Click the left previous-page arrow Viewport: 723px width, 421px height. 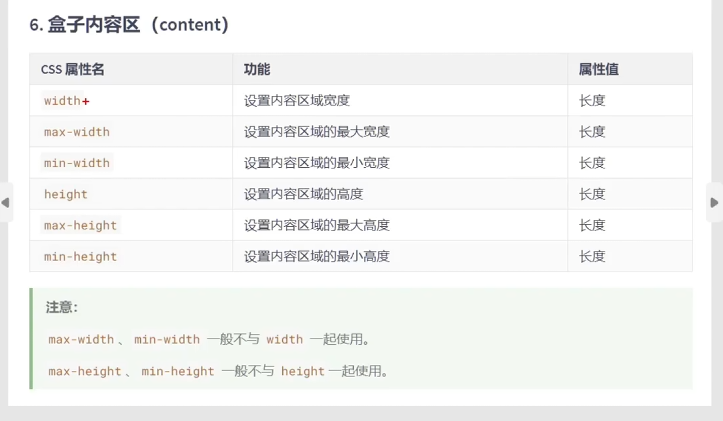pyautogui.click(x=6, y=202)
